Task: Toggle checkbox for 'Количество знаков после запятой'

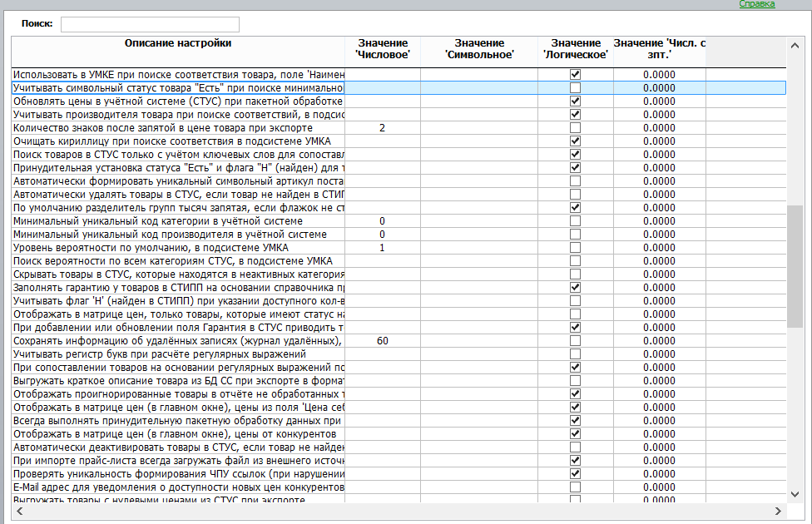Action: point(576,128)
